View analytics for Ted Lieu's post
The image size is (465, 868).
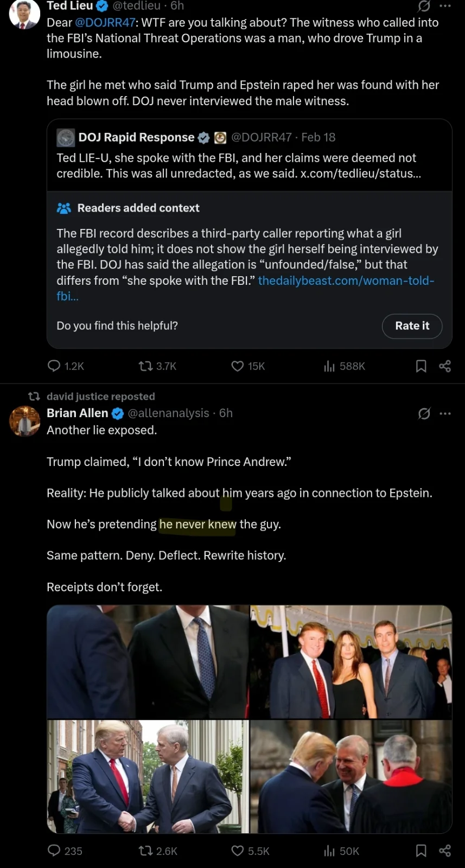click(x=329, y=366)
